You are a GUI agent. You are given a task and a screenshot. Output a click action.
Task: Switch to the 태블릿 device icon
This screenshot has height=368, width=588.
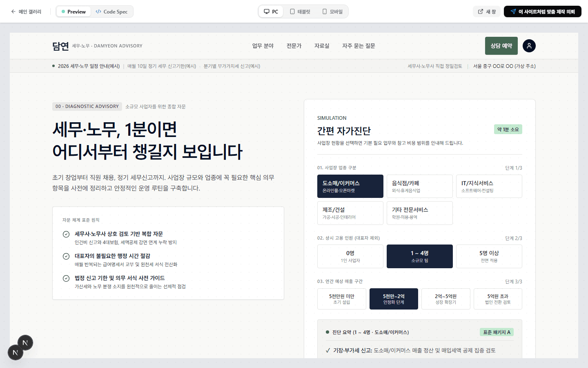292,11
